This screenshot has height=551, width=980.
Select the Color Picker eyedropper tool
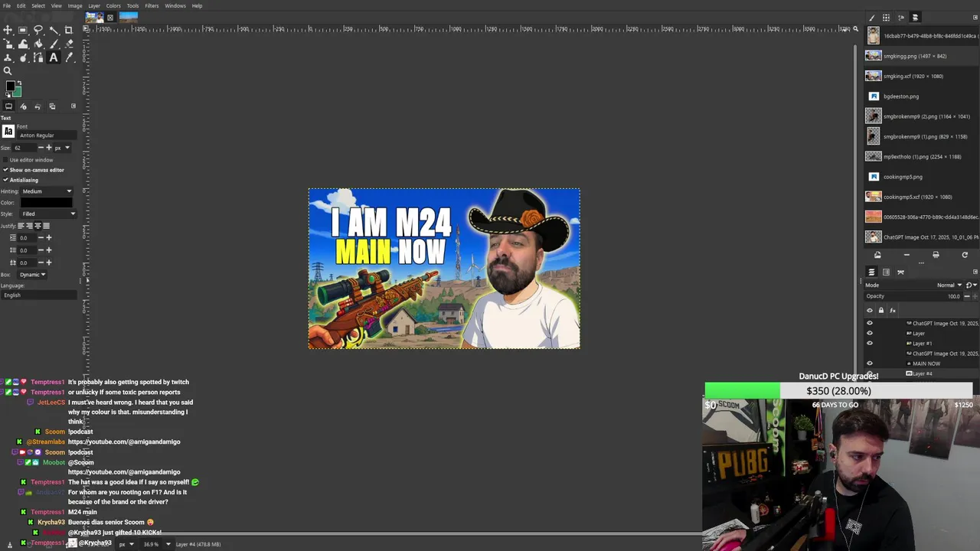[x=69, y=57]
